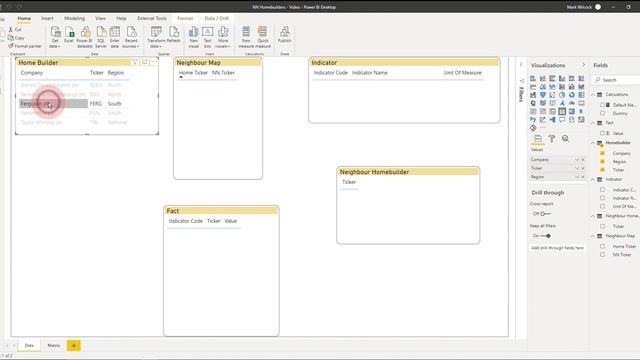
Task: Select the Donut chart visualization icon
Action: click(571, 95)
